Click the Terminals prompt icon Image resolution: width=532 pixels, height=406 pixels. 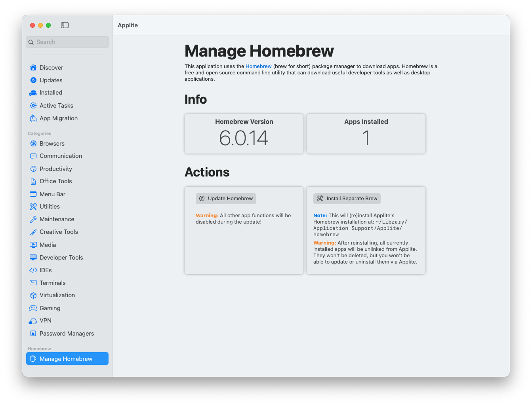[33, 283]
